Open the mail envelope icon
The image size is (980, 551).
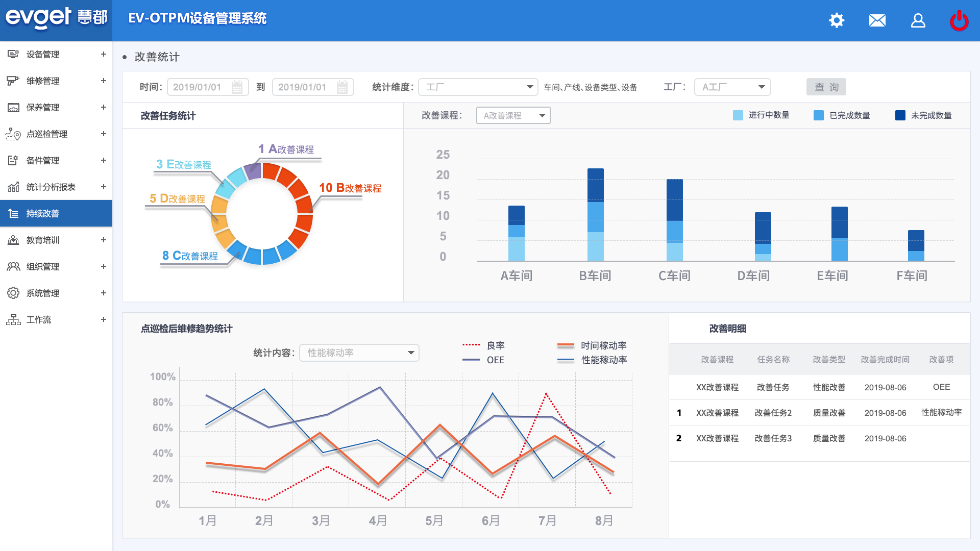pos(877,20)
